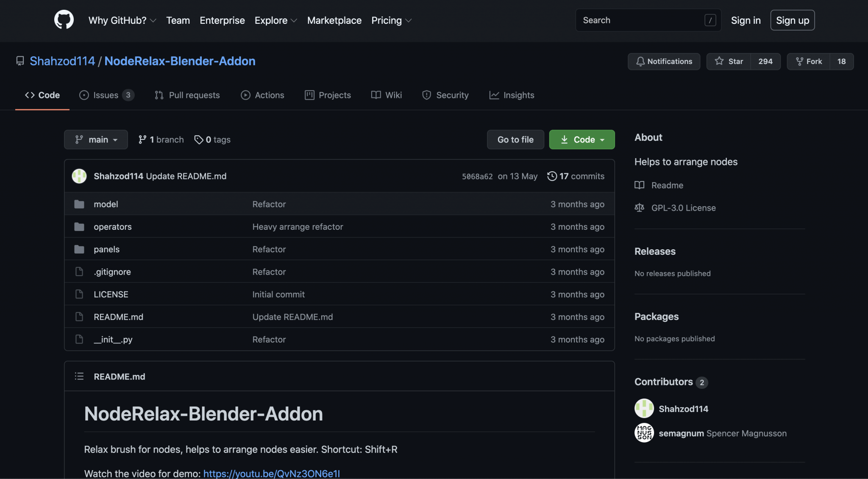Fork the repository
The image size is (868, 479).
(809, 61)
